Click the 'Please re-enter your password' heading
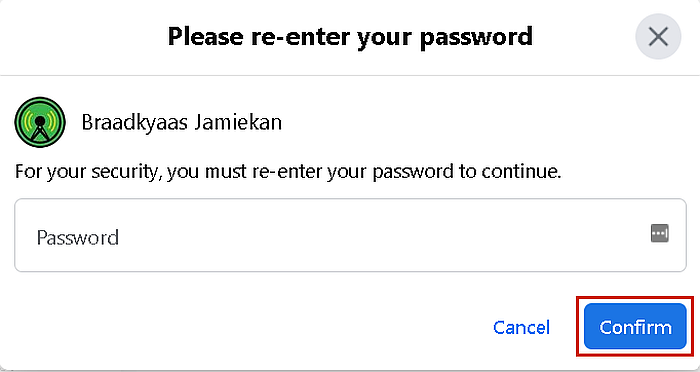Viewport: 700px width, 372px height. (350, 37)
